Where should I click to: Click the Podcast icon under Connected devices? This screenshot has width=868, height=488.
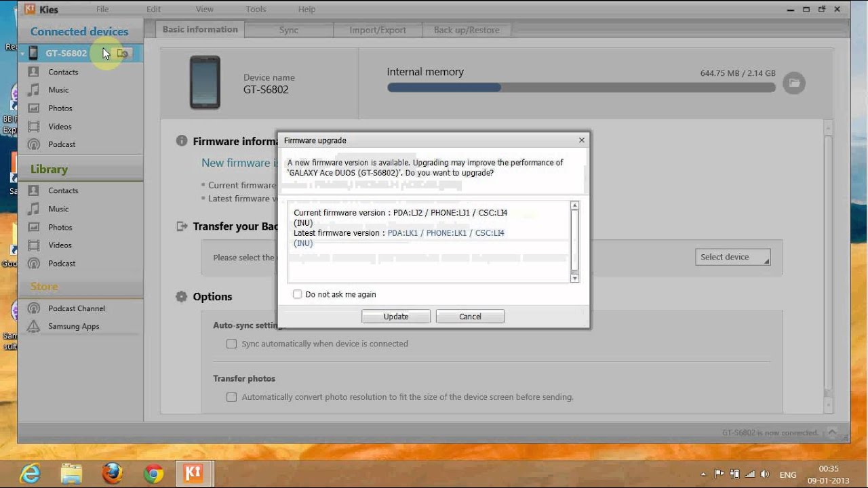tap(33, 144)
